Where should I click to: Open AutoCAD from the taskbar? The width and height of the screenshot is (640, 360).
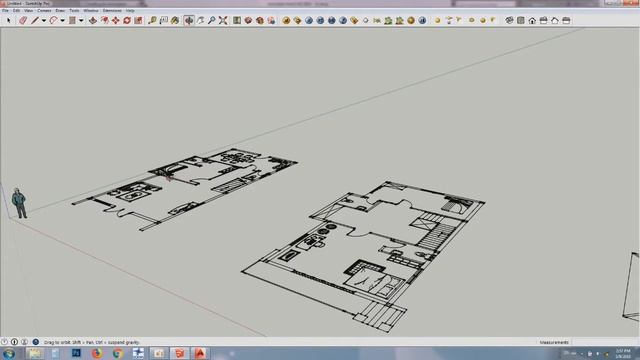coord(200,353)
